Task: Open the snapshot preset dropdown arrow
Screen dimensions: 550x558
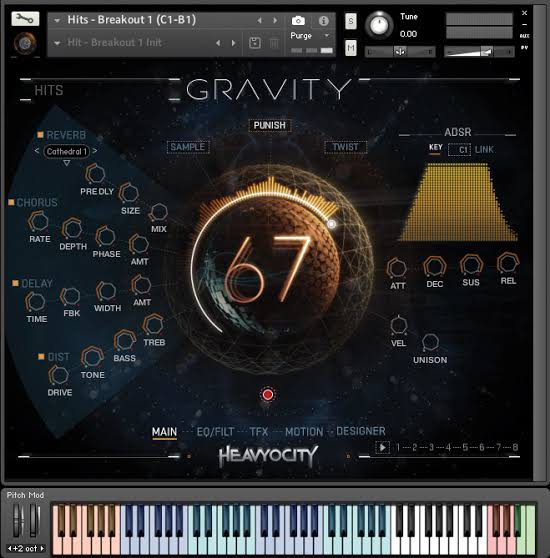Action: tap(57, 43)
